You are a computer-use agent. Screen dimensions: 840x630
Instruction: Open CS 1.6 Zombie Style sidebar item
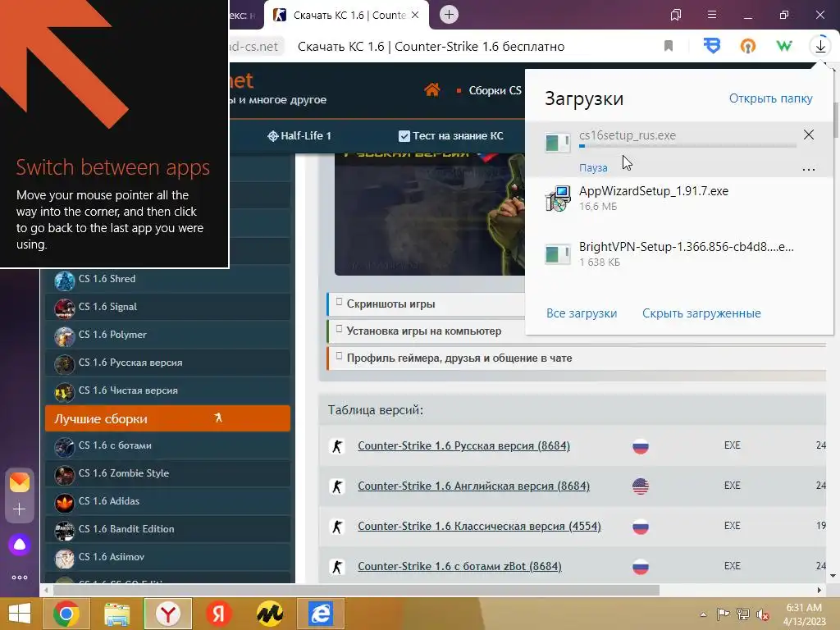pos(167,473)
